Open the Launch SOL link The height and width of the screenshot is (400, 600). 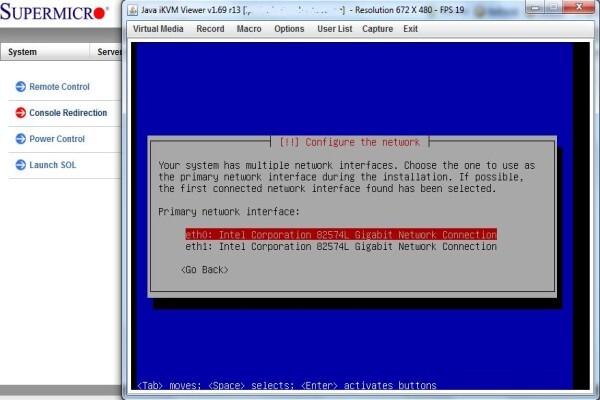[53, 165]
